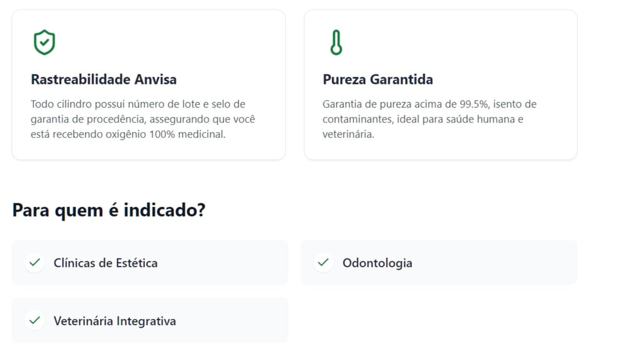The height and width of the screenshot is (363, 644).
Task: Click the word 'veterinária.' in purity description
Action: point(348,134)
